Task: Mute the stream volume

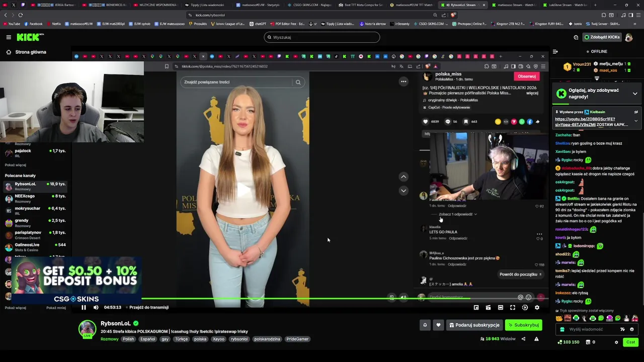Action: pos(96,307)
